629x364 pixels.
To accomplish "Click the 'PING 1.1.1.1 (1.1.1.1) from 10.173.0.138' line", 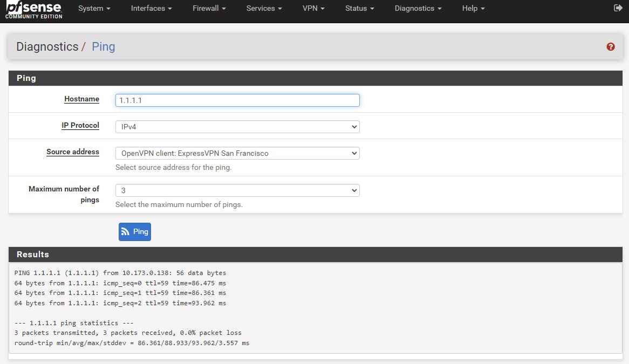I will (x=120, y=273).
